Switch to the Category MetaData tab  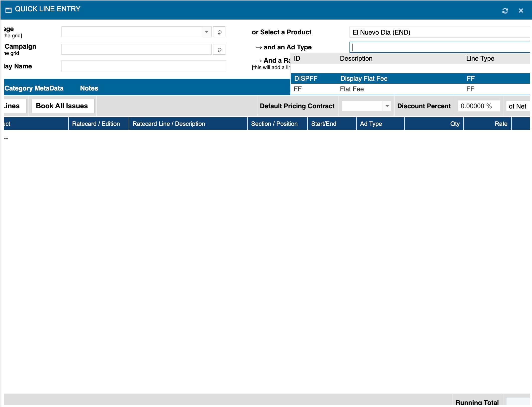34,88
